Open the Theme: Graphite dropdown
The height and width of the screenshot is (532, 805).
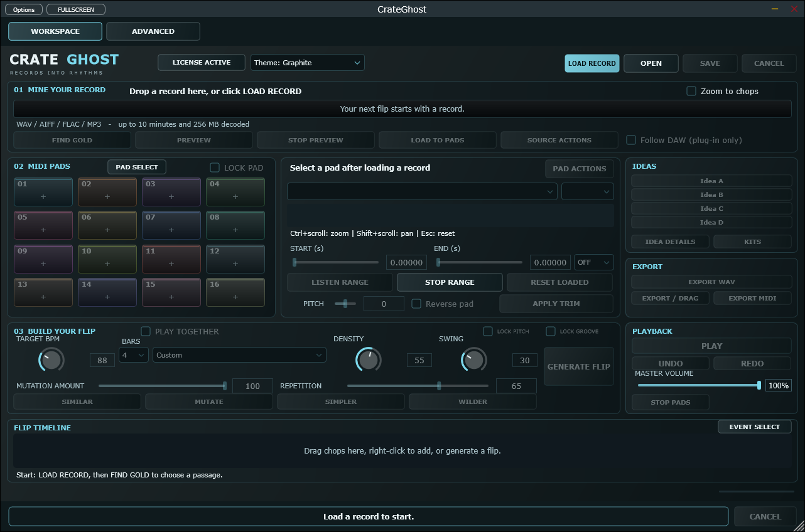pyautogui.click(x=308, y=63)
